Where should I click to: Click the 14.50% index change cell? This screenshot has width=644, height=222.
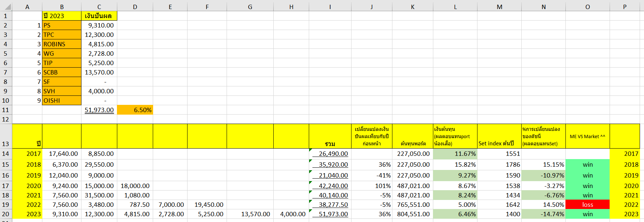point(543,205)
